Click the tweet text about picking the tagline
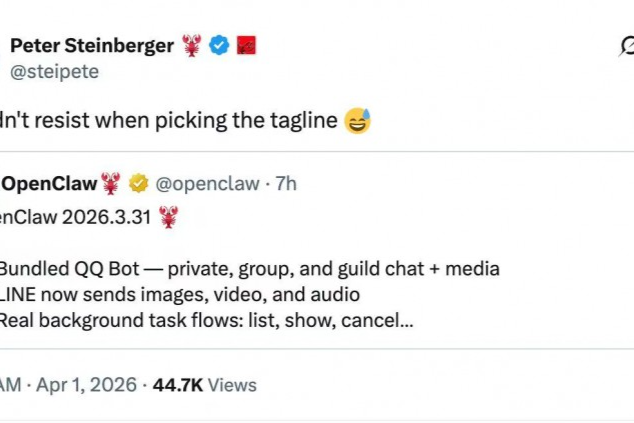 coord(168,122)
